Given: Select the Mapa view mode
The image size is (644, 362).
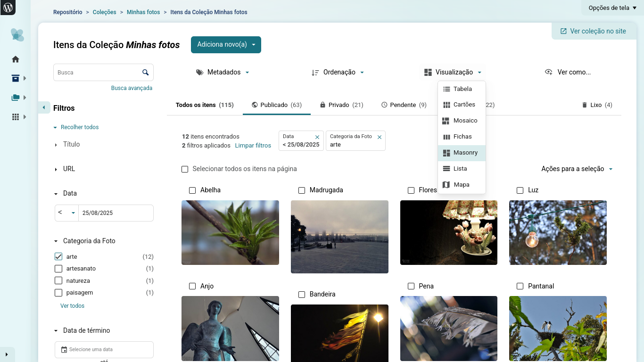Looking at the screenshot, I should pos(462,184).
